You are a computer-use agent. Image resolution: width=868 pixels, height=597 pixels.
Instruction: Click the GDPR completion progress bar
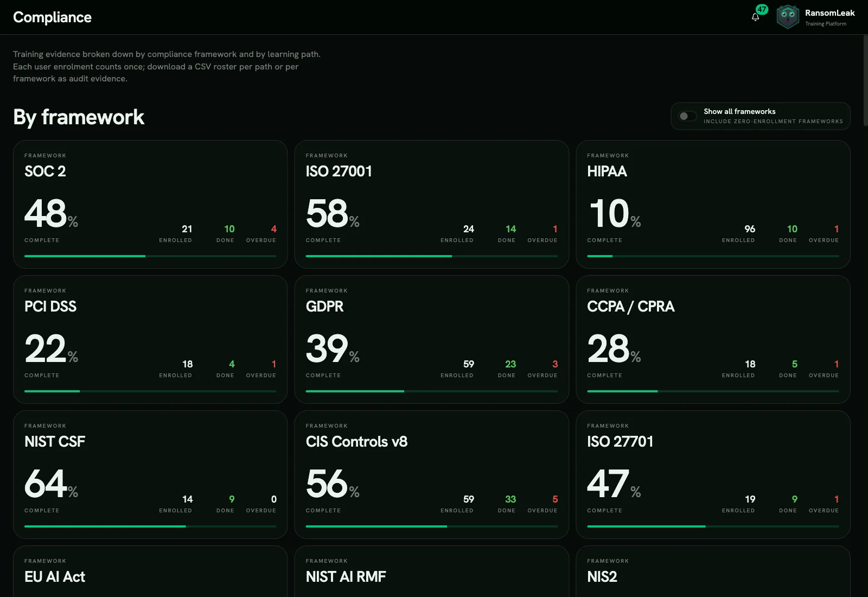coord(431,391)
